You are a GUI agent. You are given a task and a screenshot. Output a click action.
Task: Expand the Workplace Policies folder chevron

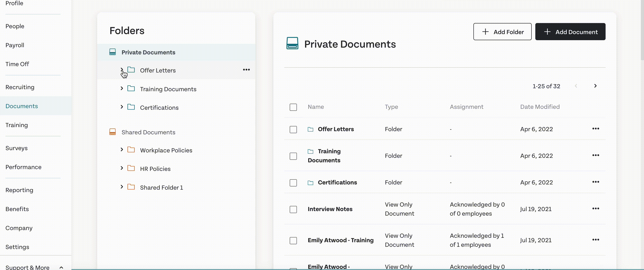point(122,150)
